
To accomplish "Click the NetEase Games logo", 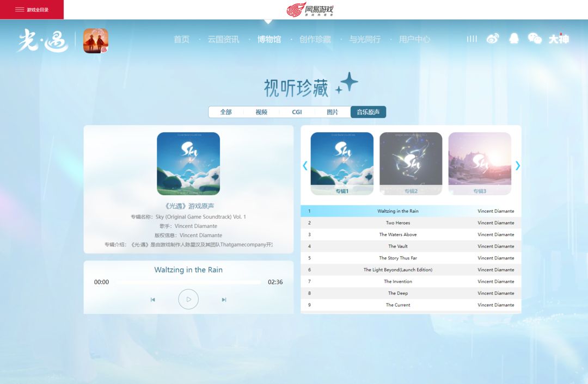I will pyautogui.click(x=310, y=9).
